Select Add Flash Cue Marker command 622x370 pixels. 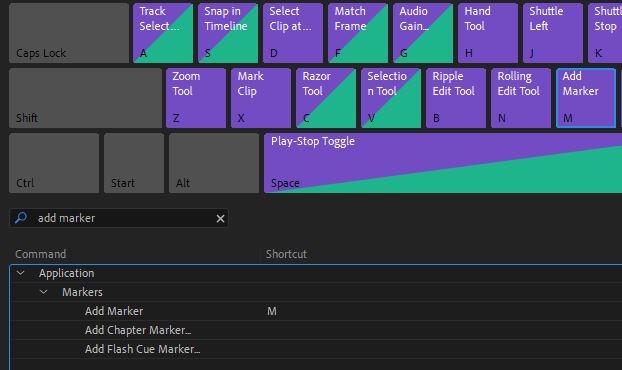[142, 349]
